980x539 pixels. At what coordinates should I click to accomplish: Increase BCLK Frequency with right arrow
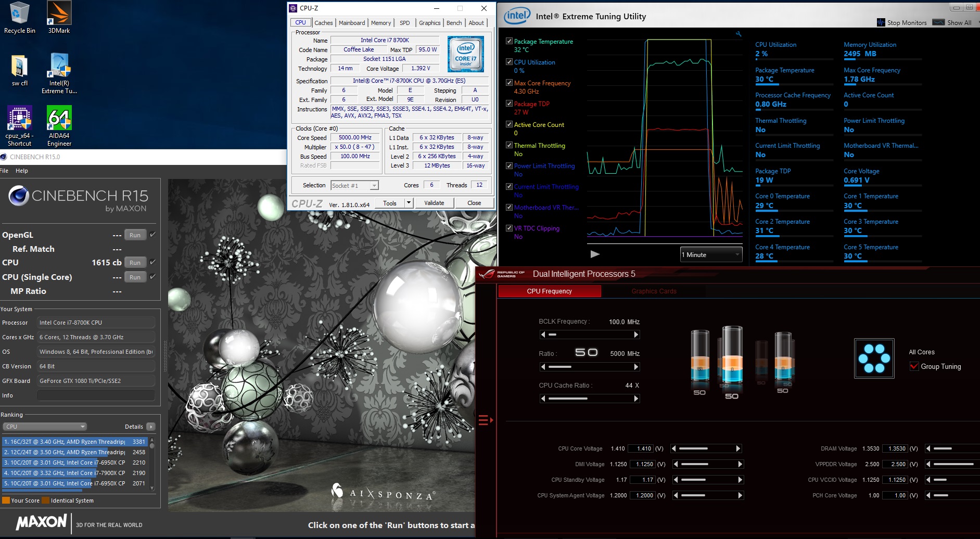coord(636,335)
